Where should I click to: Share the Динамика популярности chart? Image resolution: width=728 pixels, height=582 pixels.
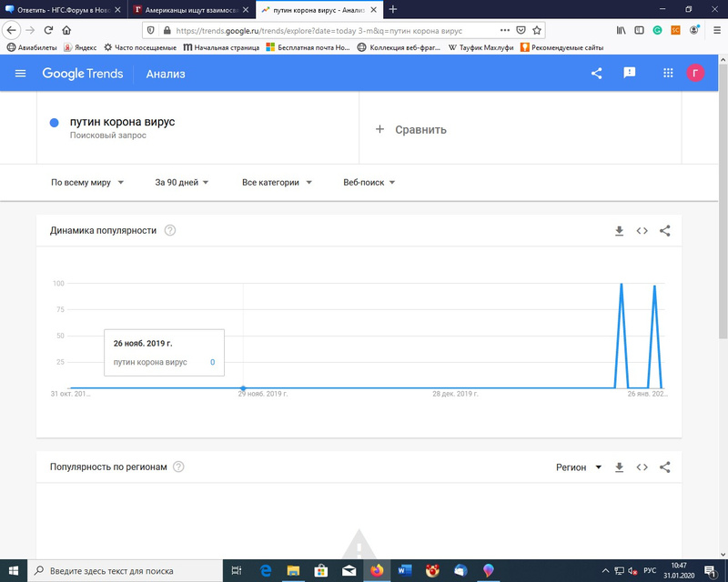click(x=665, y=231)
